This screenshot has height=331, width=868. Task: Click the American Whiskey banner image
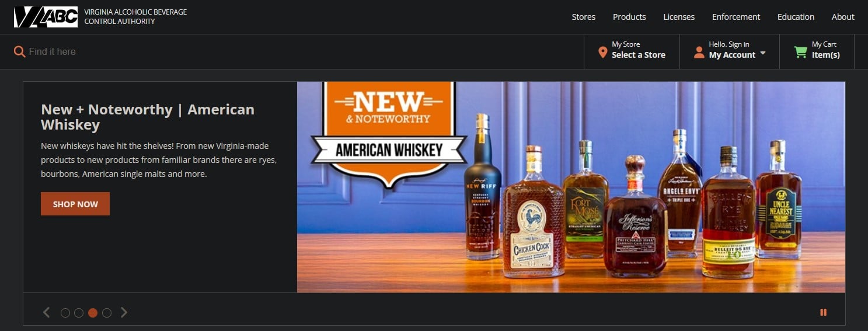(x=571, y=187)
